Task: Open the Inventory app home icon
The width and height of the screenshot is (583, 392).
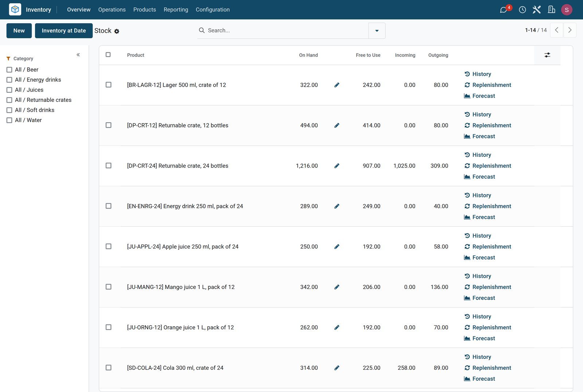Action: tap(15, 9)
